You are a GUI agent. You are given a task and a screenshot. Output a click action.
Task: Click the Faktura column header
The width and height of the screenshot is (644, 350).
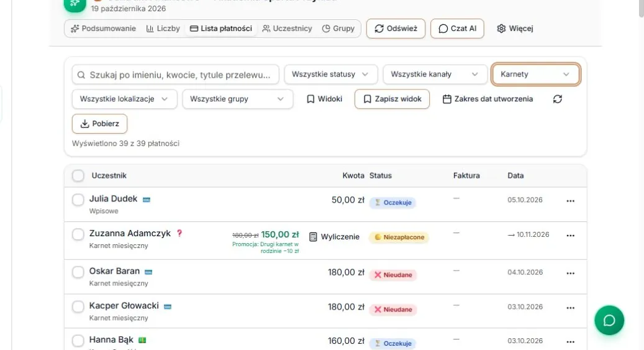[466, 175]
